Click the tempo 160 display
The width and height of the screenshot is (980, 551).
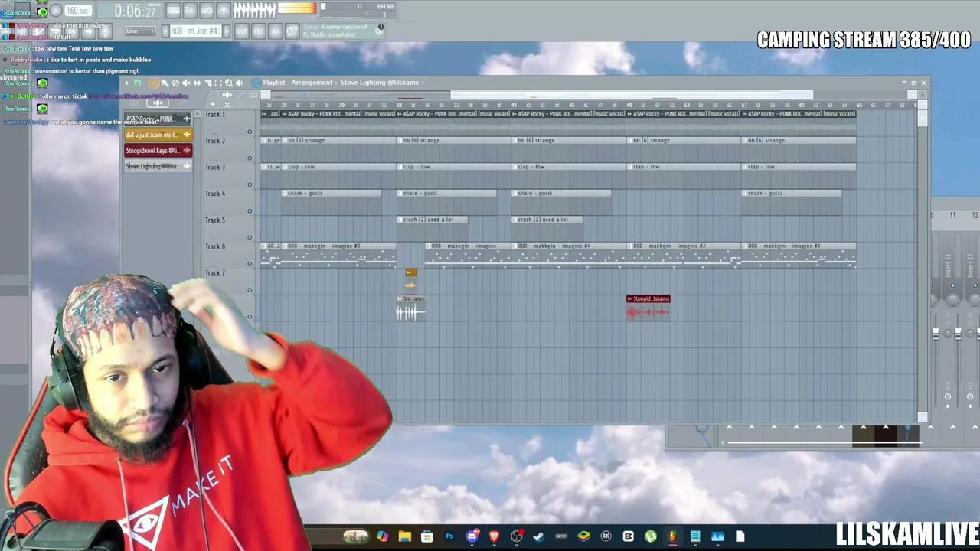(x=78, y=11)
